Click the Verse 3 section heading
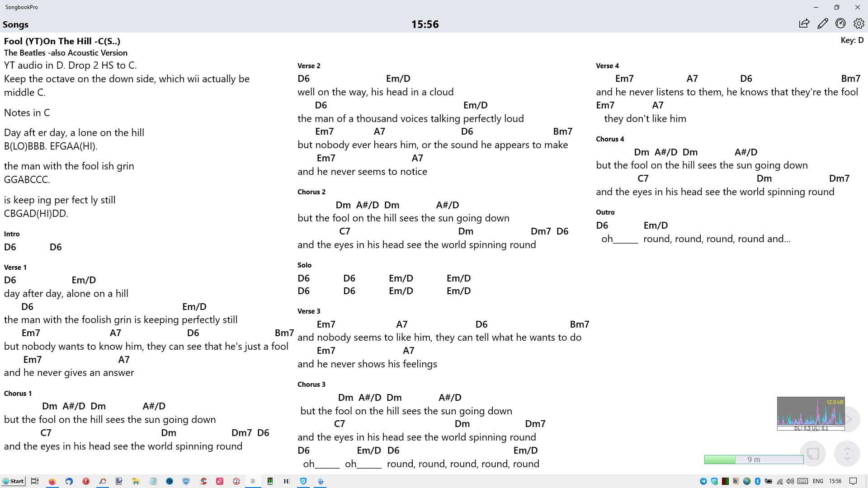868x488 pixels. tap(309, 311)
